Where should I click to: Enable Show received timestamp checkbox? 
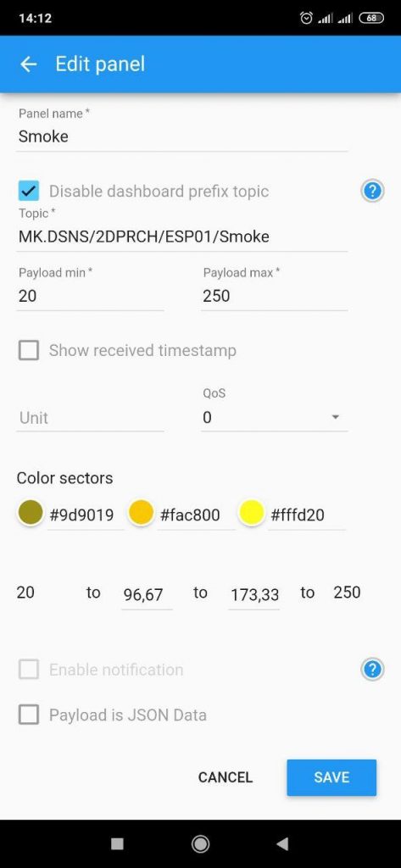[x=29, y=350]
